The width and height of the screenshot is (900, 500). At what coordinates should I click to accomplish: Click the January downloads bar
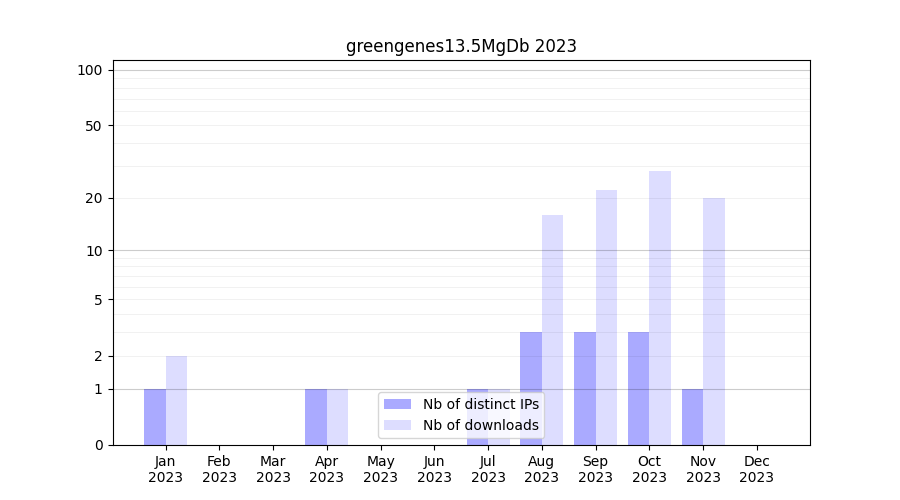point(176,400)
